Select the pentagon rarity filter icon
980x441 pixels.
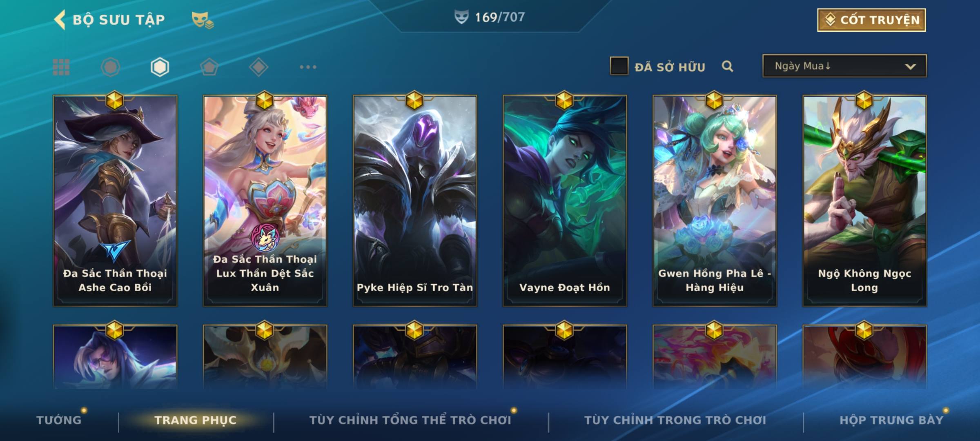click(x=209, y=67)
